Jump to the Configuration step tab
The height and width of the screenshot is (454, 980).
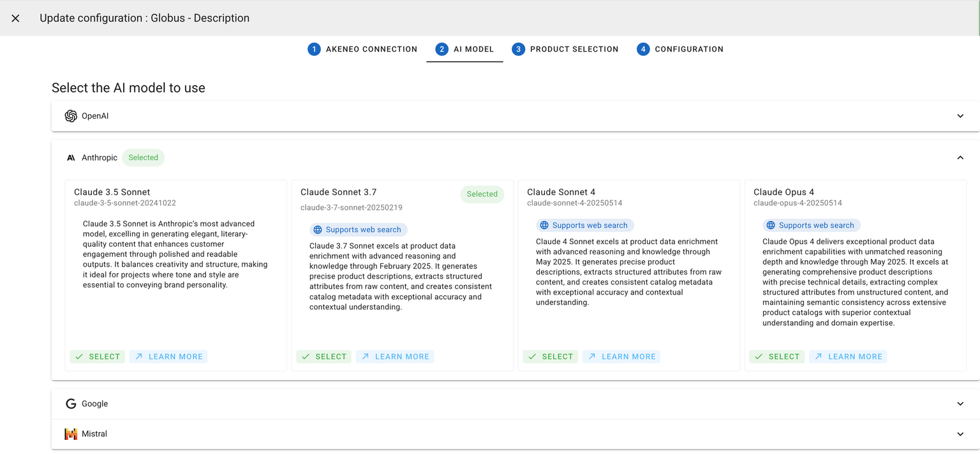(x=680, y=49)
